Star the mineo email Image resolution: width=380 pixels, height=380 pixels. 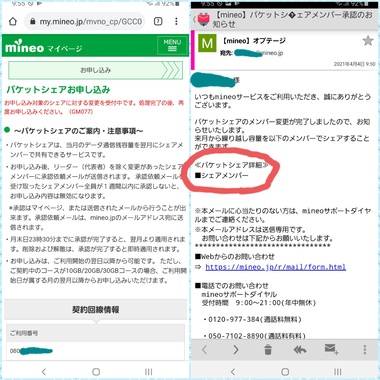click(368, 41)
